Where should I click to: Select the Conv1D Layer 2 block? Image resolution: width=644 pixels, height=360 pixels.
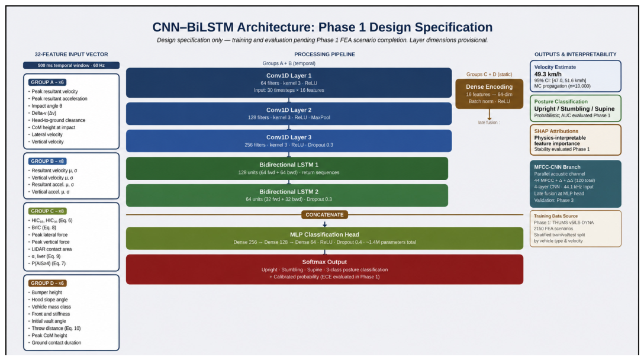click(x=289, y=114)
